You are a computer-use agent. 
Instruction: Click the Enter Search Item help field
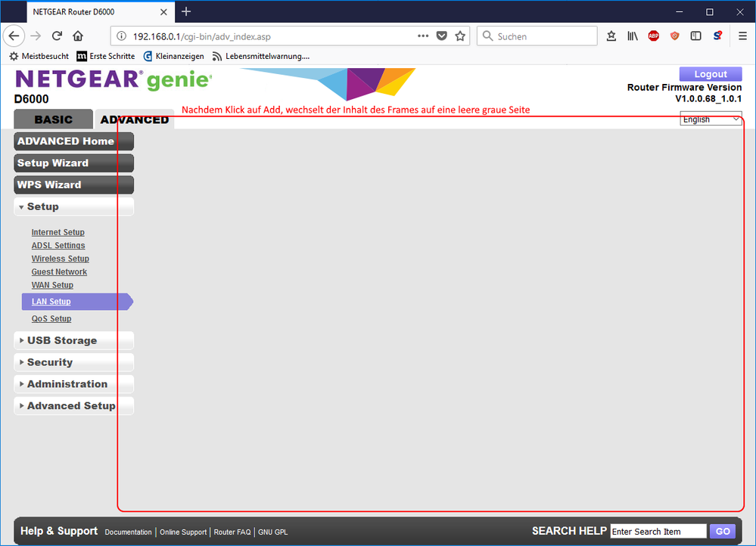click(x=658, y=532)
